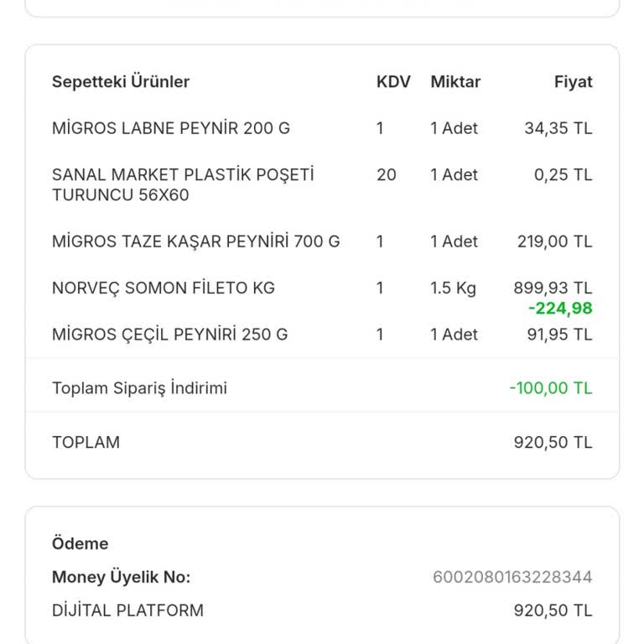Click the 34,35 TL price

click(x=558, y=128)
